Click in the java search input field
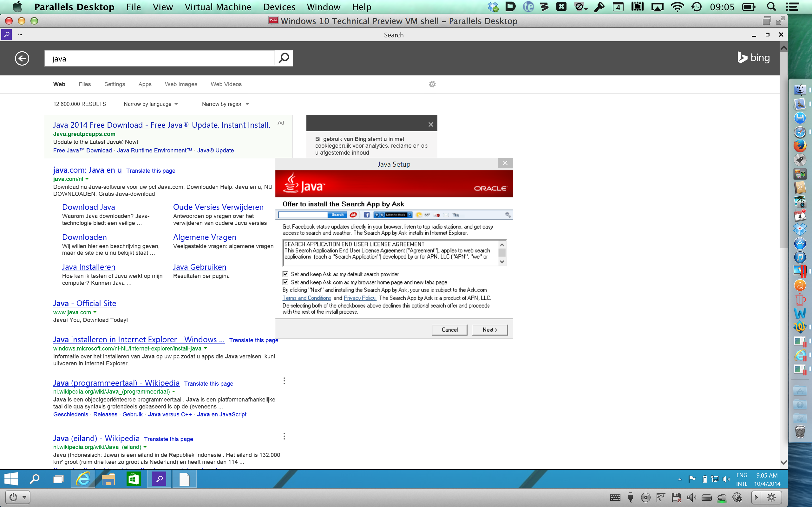Image resolution: width=812 pixels, height=507 pixels. tap(159, 59)
